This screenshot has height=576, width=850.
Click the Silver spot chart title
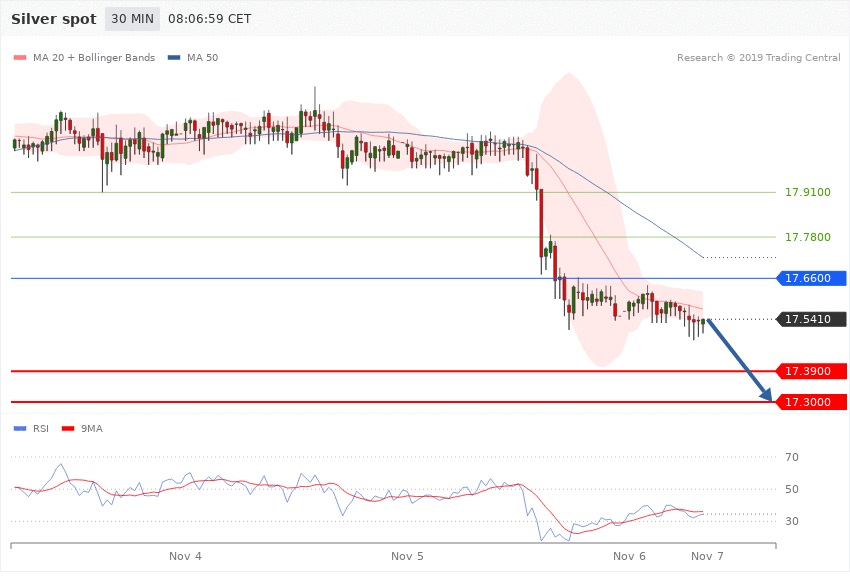click(x=54, y=19)
